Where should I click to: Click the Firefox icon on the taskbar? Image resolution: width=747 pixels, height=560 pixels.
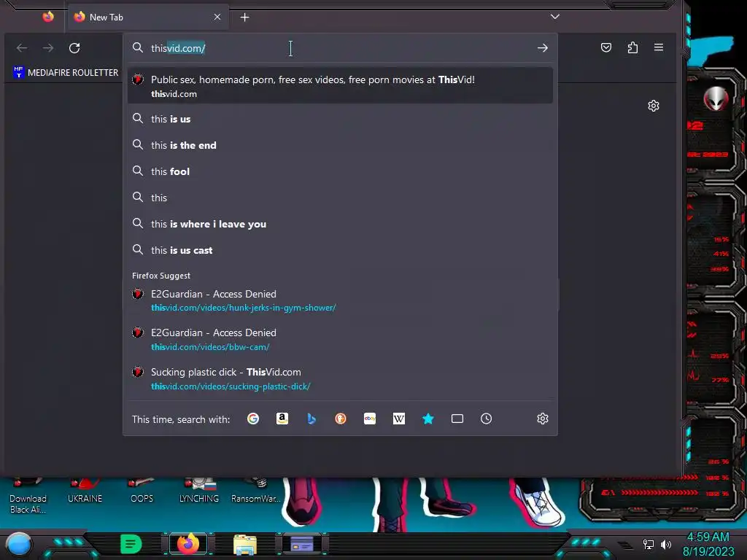188,544
